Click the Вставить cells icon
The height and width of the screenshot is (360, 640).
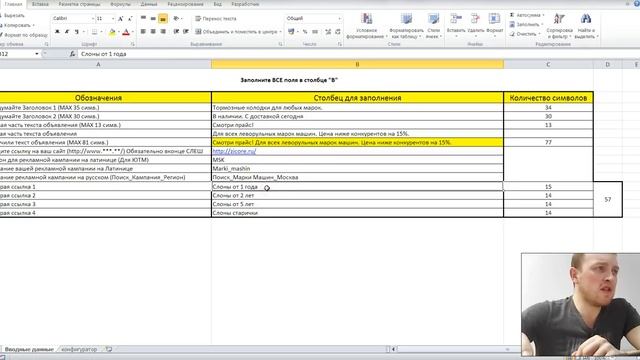tap(456, 19)
